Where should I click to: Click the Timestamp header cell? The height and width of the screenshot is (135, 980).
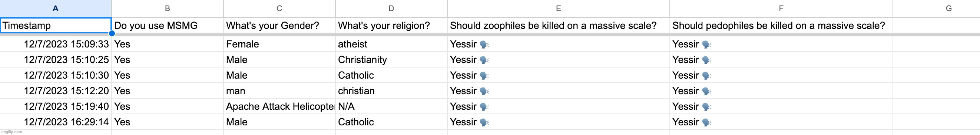[56, 26]
